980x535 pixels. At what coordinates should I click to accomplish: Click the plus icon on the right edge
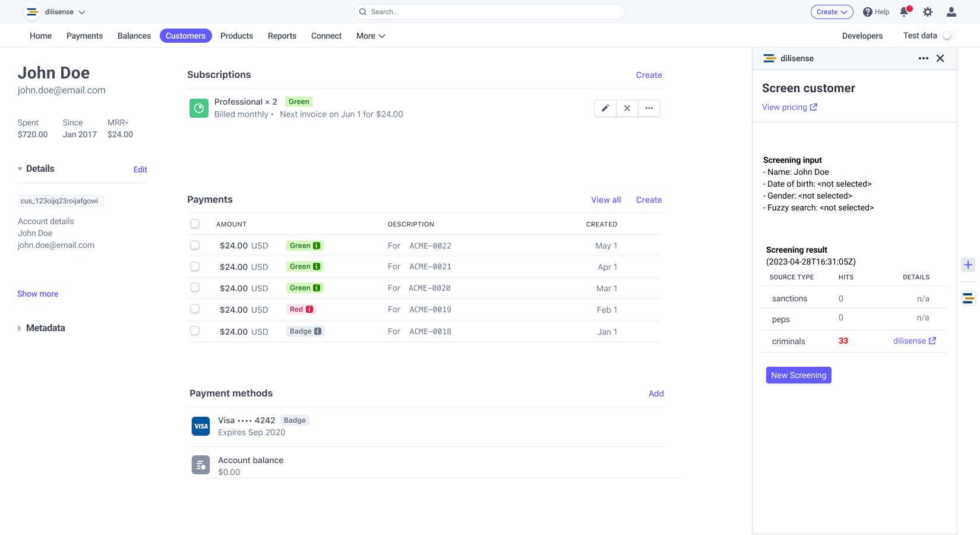click(968, 265)
